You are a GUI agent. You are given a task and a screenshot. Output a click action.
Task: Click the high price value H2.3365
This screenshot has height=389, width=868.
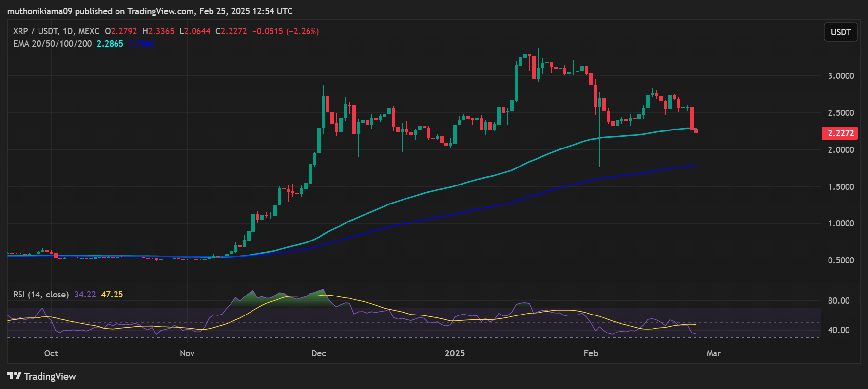(x=158, y=31)
